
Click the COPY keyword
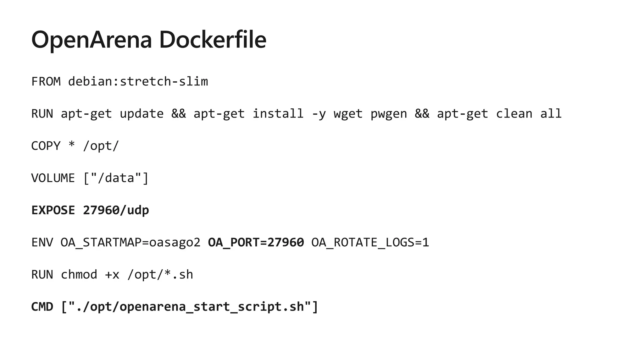pyautogui.click(x=46, y=146)
